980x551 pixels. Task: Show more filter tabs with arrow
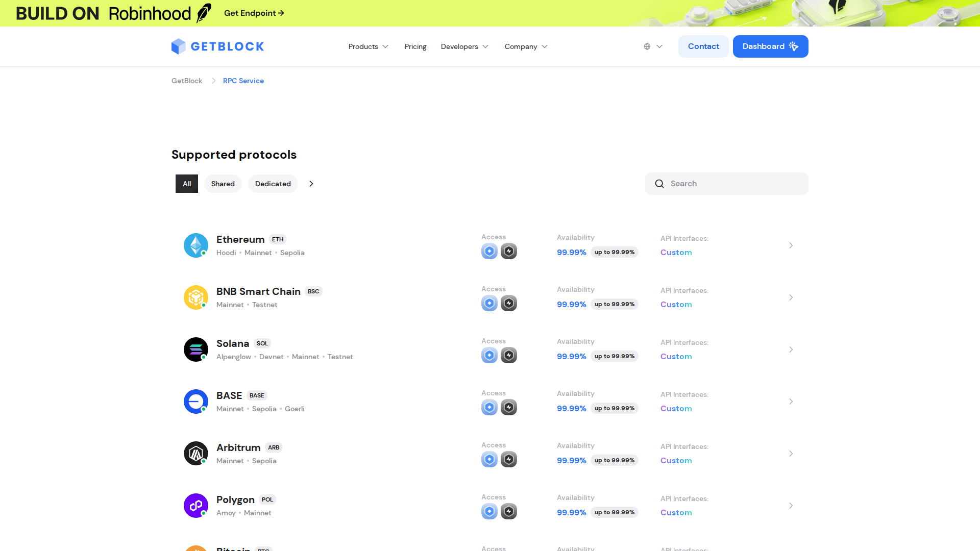point(311,184)
